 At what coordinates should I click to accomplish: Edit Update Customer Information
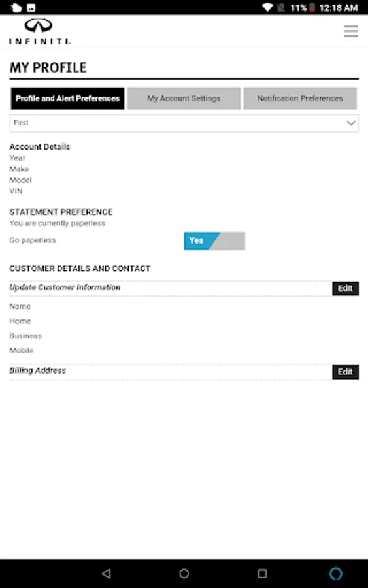[x=345, y=288]
